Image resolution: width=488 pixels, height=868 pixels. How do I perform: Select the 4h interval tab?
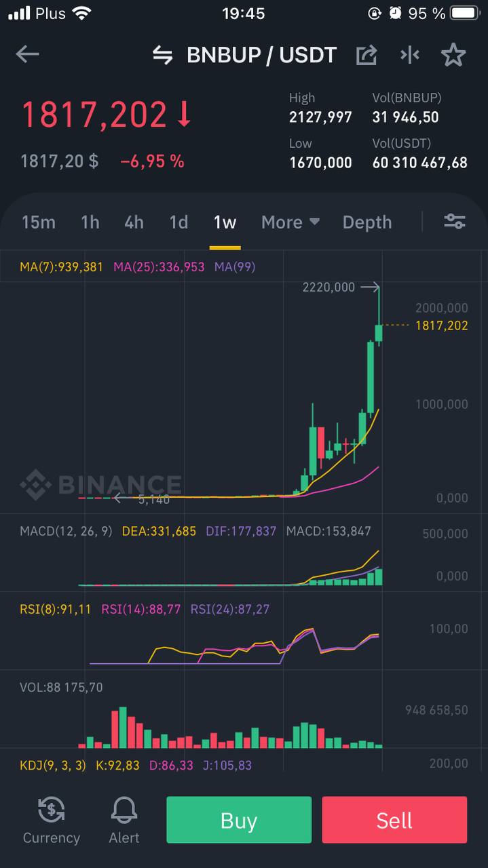(134, 222)
